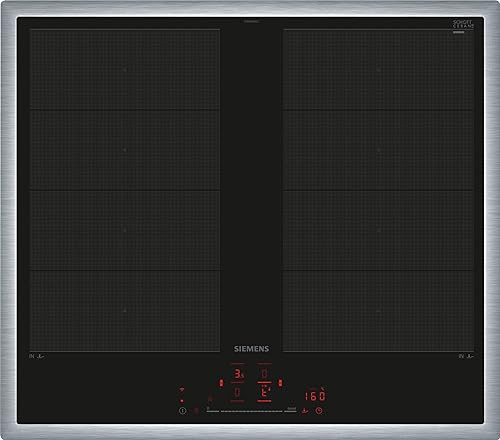Image resolution: width=500 pixels, height=440 pixels.
Task: Tap the dim lock symbol beside power
Action: 197,411
